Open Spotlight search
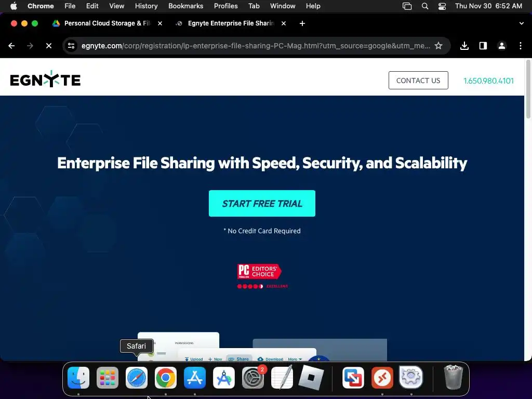 point(425,6)
